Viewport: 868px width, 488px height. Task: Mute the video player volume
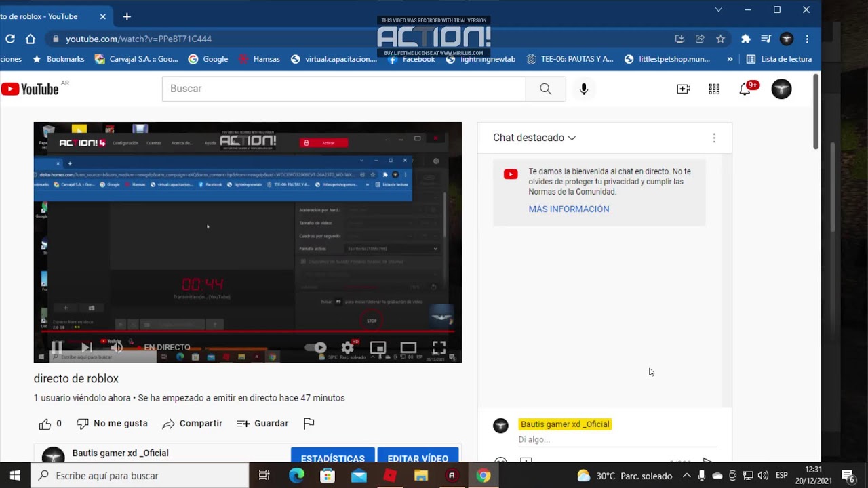pyautogui.click(x=117, y=348)
